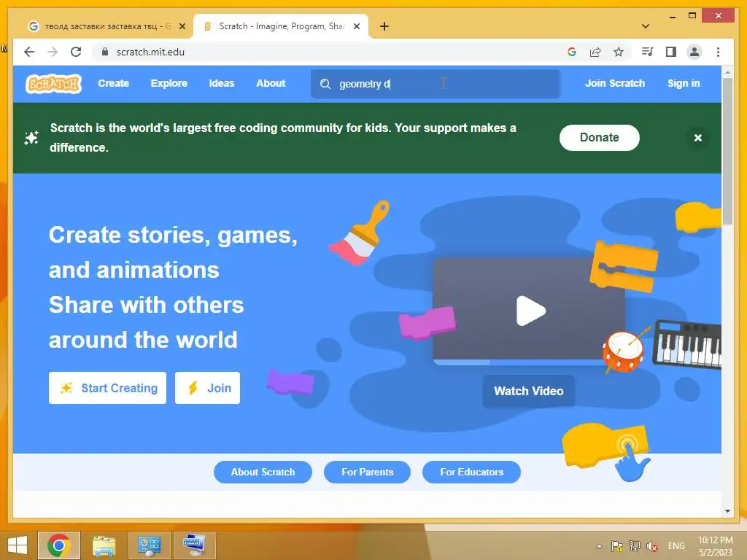
Task: Open For Parents page
Action: [368, 472]
